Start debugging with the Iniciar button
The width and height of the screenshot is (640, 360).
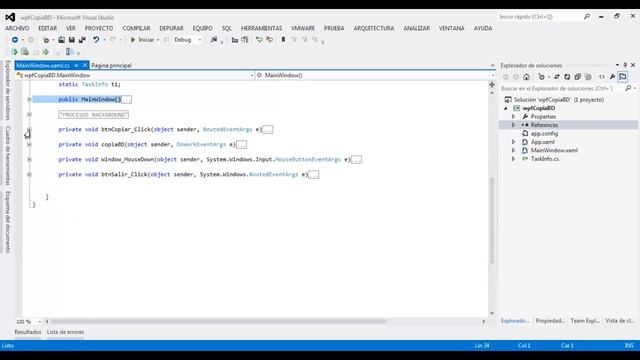coord(142,40)
